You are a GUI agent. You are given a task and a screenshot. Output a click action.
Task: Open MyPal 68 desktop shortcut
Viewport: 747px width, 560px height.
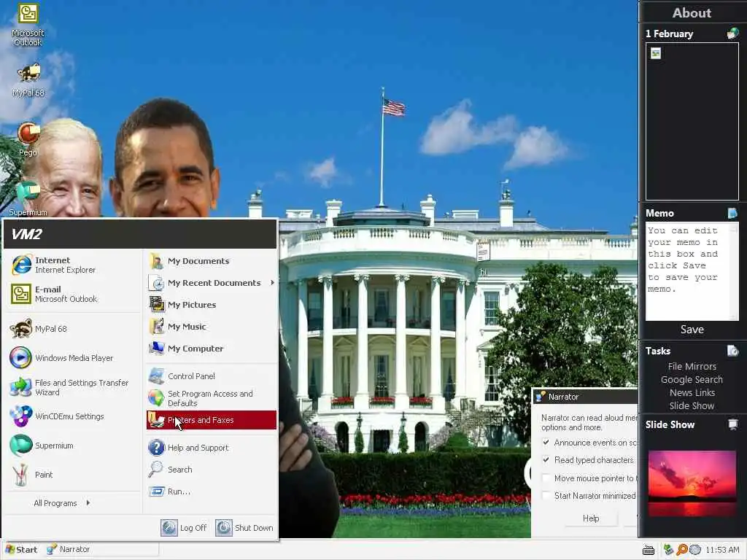tap(28, 79)
